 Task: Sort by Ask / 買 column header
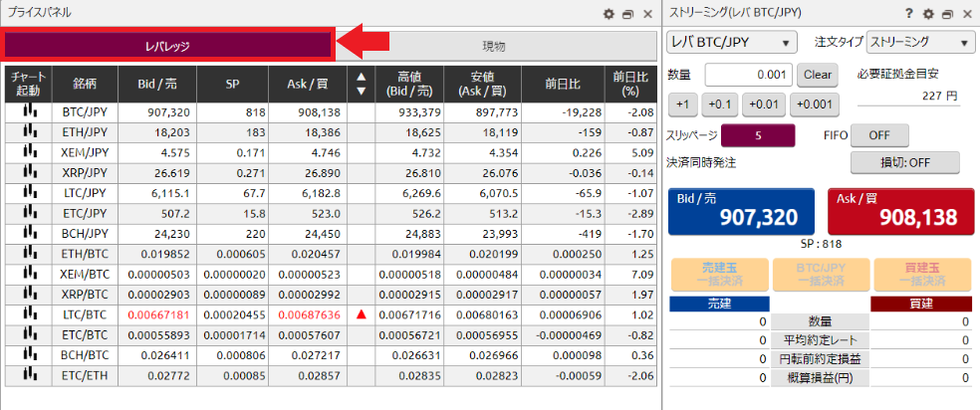tap(308, 85)
